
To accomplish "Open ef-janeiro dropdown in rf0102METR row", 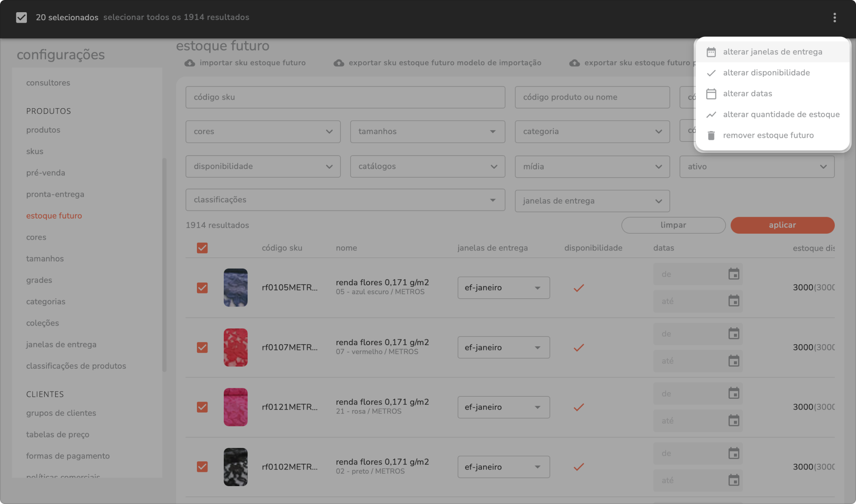I will click(x=503, y=467).
